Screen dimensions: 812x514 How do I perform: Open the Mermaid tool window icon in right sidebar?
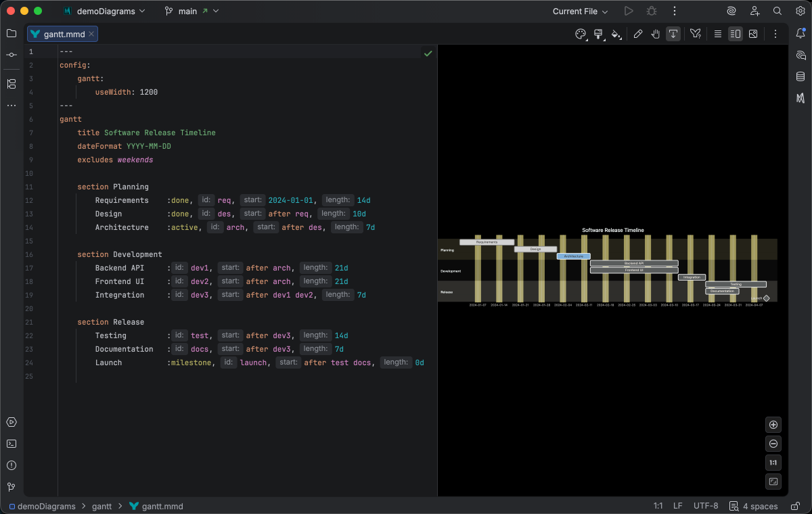point(800,98)
